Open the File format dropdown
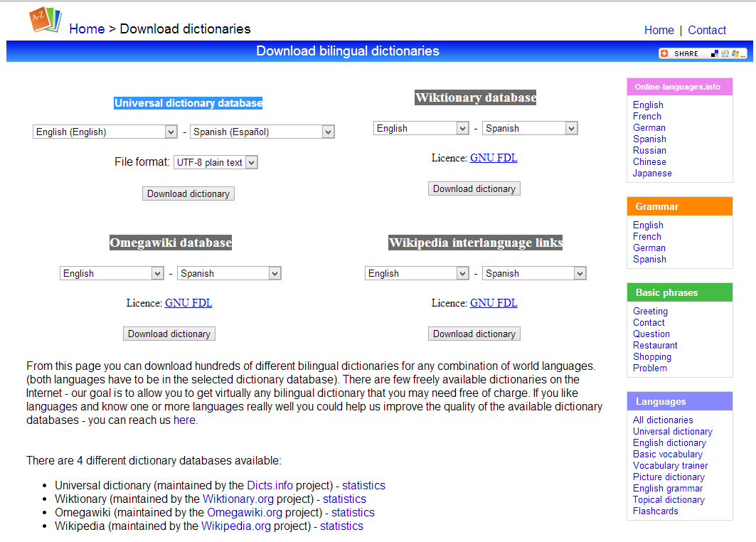The image size is (756, 542). [215, 162]
